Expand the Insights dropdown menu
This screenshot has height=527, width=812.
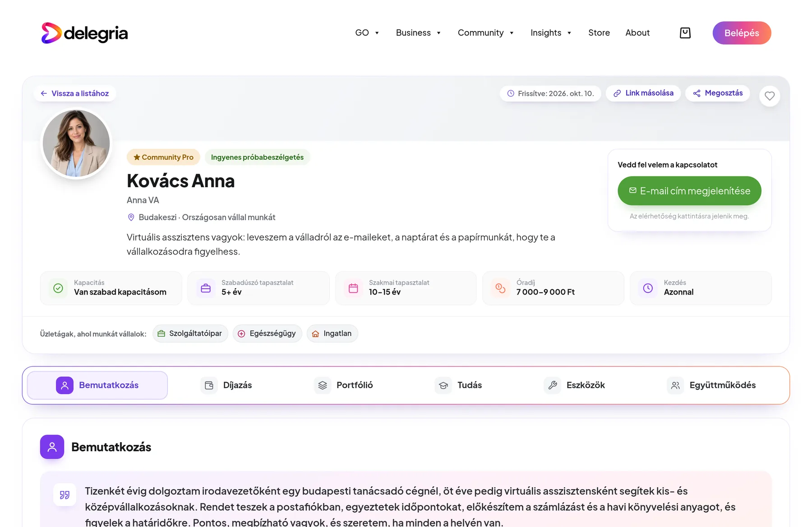pyautogui.click(x=551, y=33)
